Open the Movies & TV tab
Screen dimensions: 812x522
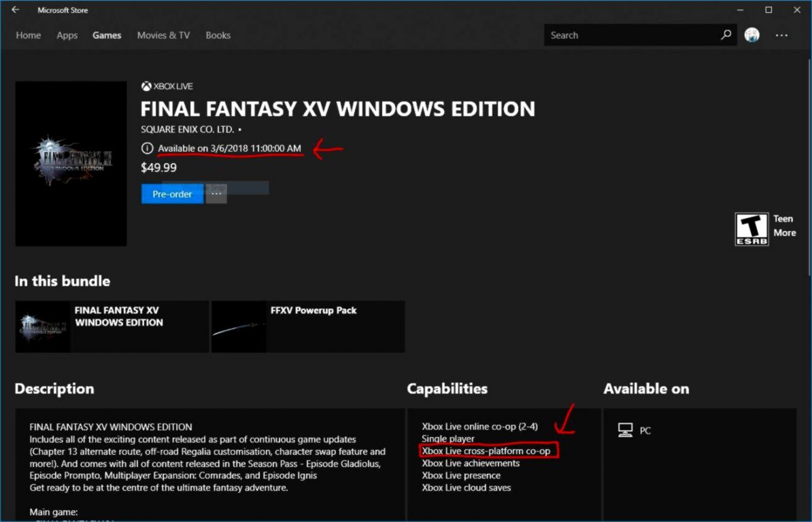(163, 35)
